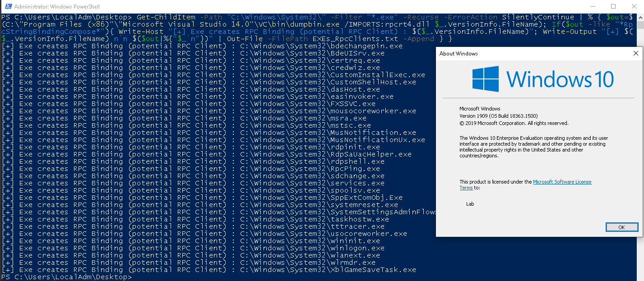Click the Lab licensee name text
Image resolution: width=644 pixels, height=281 pixels.
click(x=470, y=203)
